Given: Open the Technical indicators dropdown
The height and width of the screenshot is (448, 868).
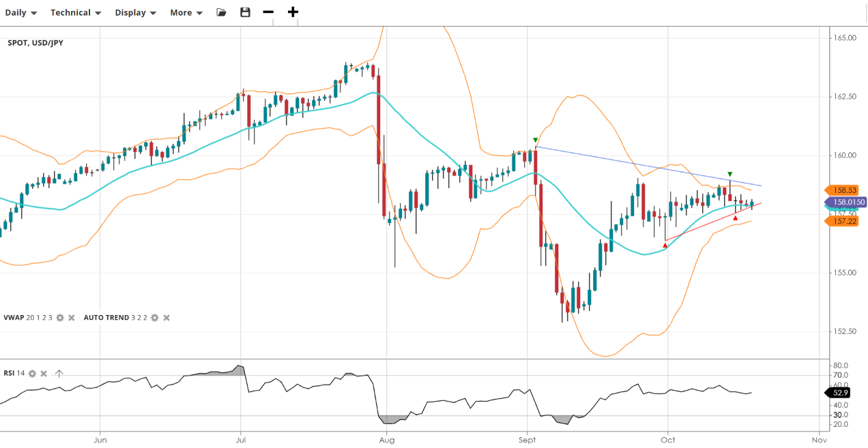Looking at the screenshot, I should click(x=76, y=12).
